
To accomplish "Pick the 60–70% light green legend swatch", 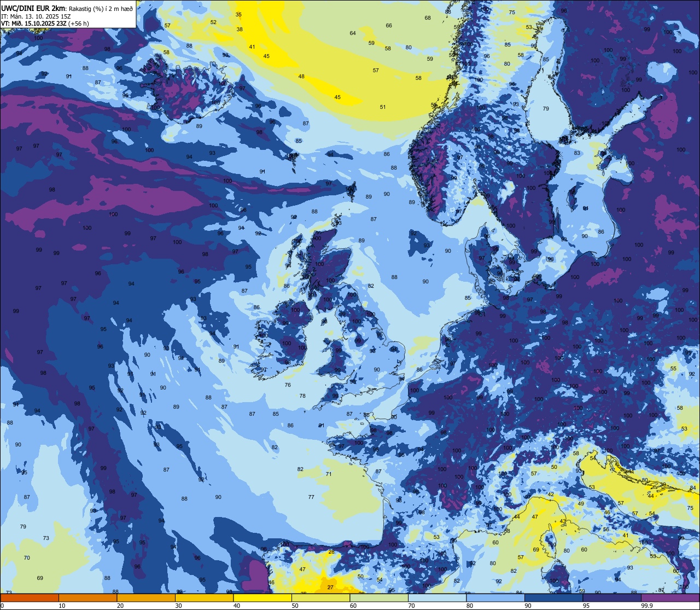I will click(379, 597).
